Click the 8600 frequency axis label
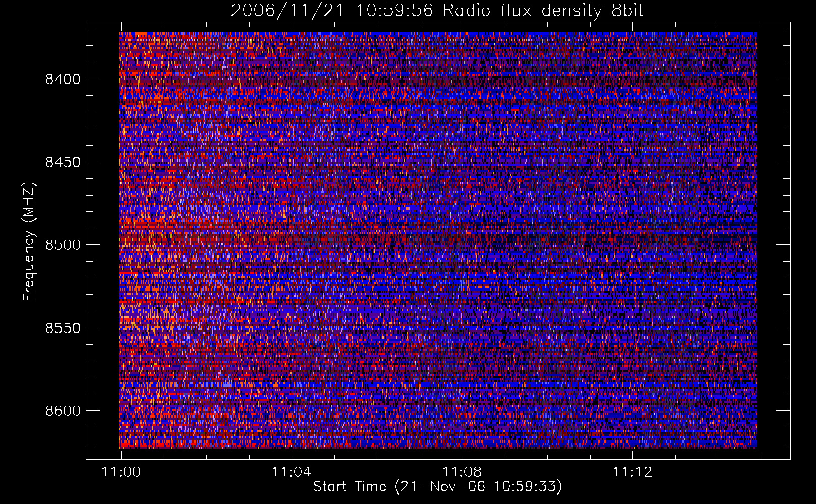The image size is (816, 504). pos(63,411)
